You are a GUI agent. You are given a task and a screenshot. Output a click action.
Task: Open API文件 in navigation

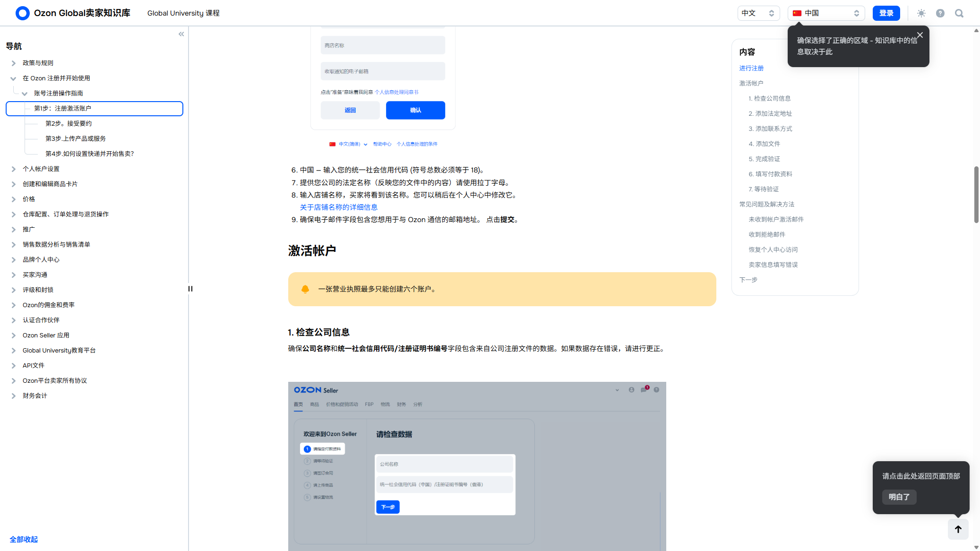(34, 365)
